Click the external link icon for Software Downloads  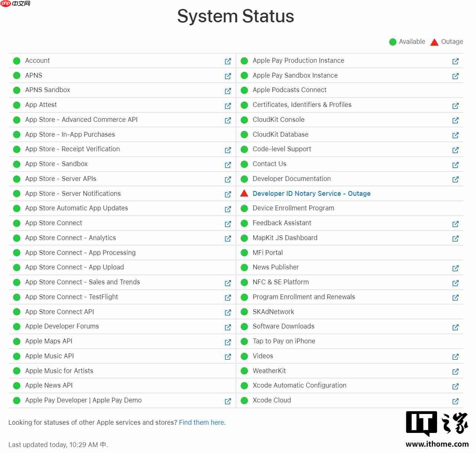[x=455, y=327]
